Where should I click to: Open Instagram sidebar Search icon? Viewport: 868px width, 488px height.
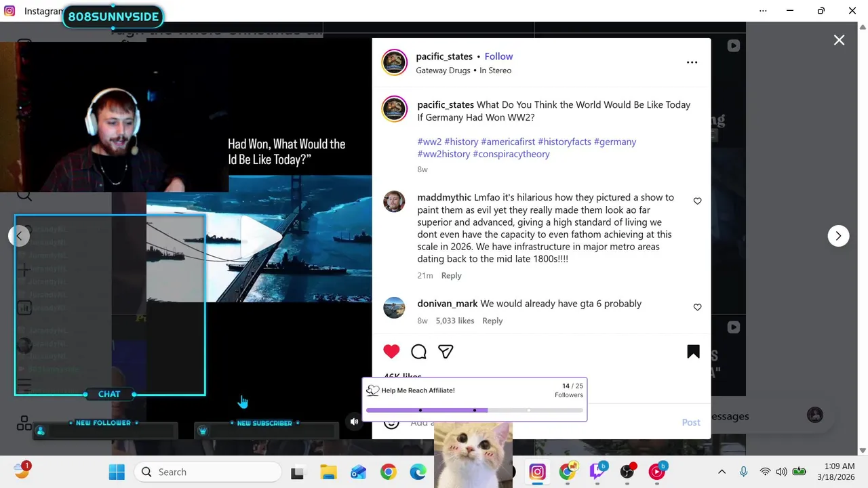pyautogui.click(x=24, y=195)
